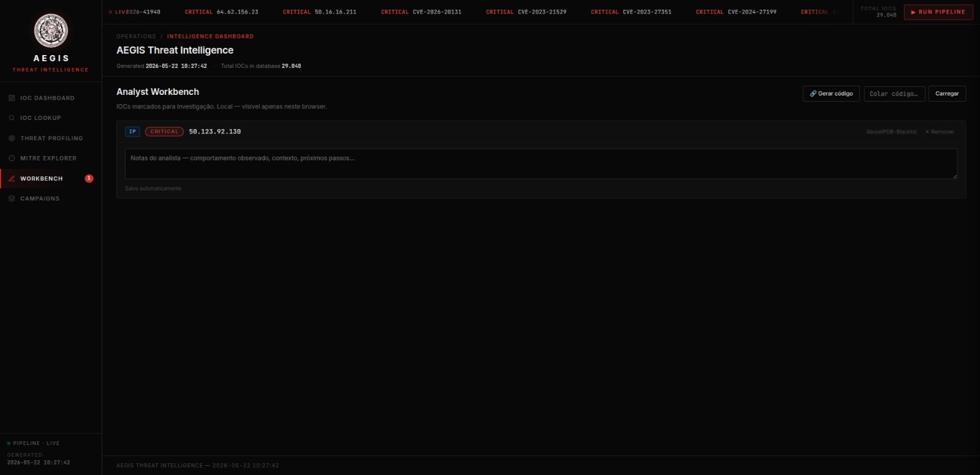
Task: Click the Workbench notification badge
Action: click(x=89, y=179)
